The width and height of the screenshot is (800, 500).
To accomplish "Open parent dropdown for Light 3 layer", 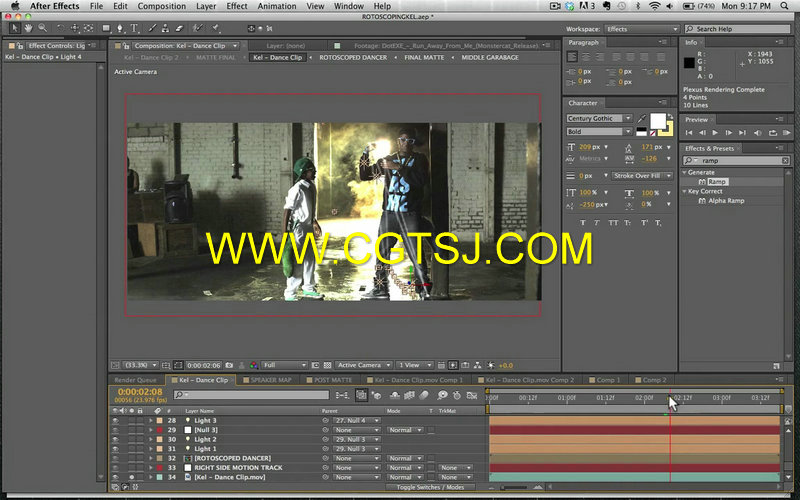I will (357, 420).
